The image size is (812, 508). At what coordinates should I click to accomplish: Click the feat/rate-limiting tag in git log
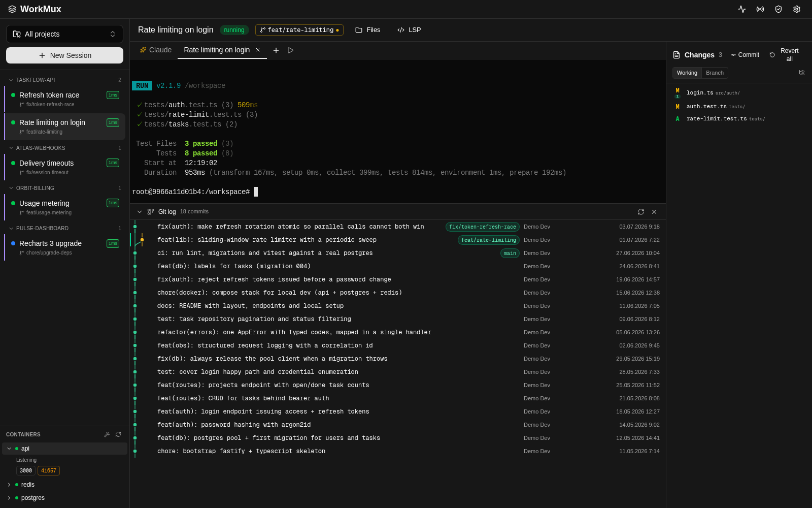coord(489,240)
